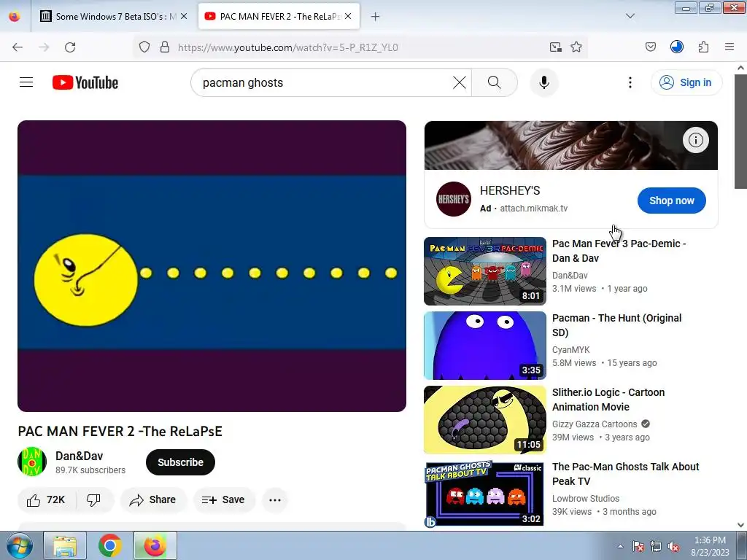Click the Share button
The image size is (747, 560).
click(153, 500)
